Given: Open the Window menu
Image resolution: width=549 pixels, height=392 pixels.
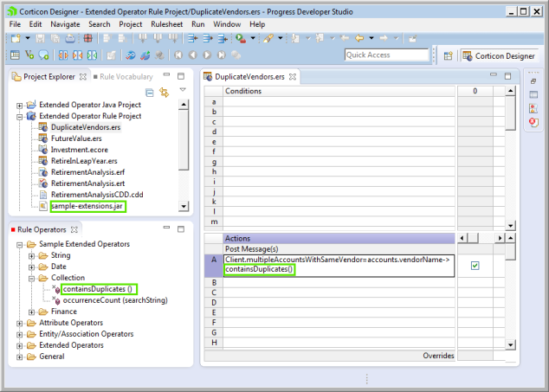Looking at the screenshot, I should tap(227, 24).
